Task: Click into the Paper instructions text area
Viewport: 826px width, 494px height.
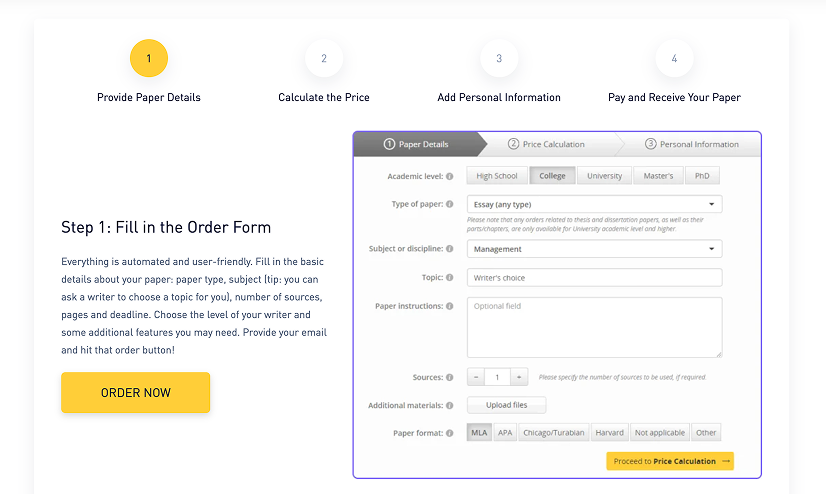Action: pos(594,327)
